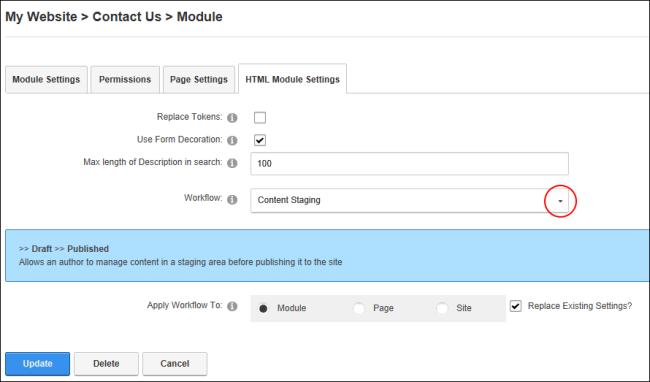Open the Workflow dropdown arrow
650x382 pixels.
(x=560, y=201)
